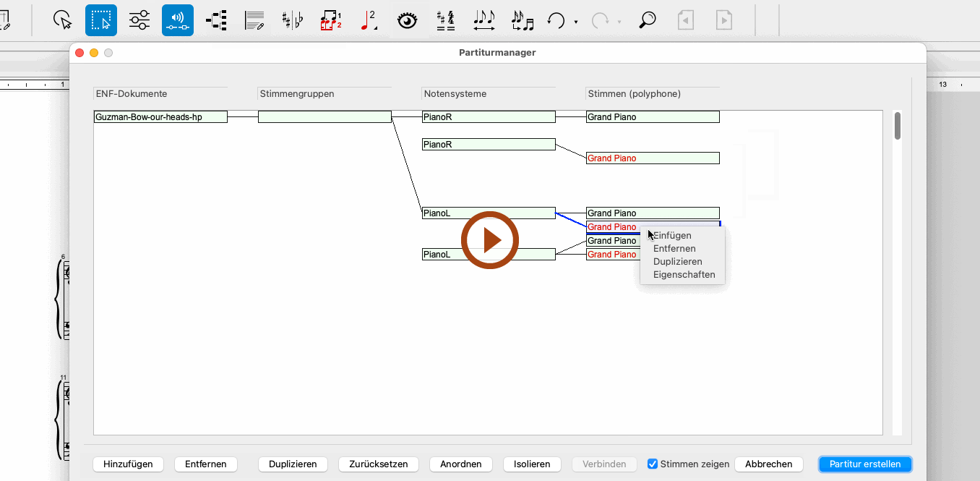Select the Guzman-Bow-our-heads-hp document box
980x481 pixels.
tap(160, 117)
